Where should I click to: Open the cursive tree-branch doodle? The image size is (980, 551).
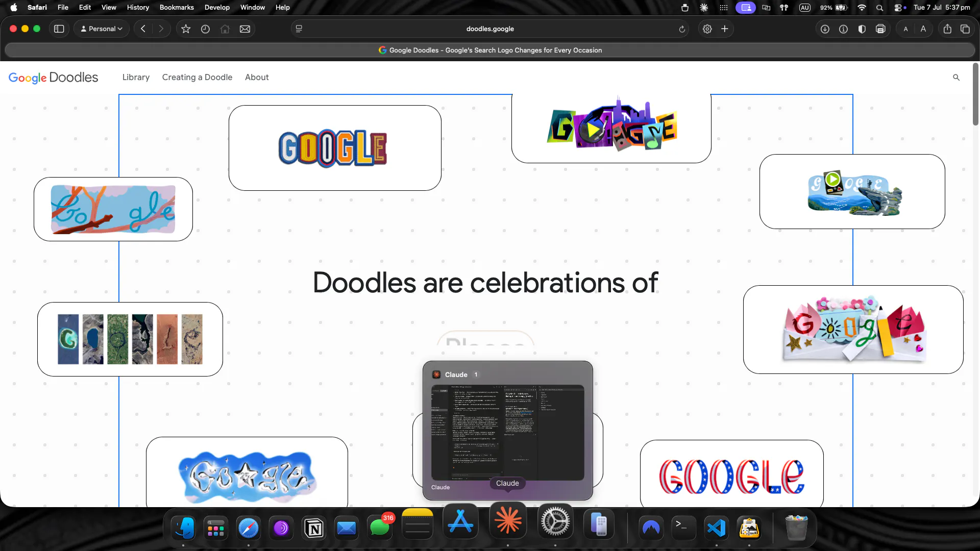click(x=113, y=209)
